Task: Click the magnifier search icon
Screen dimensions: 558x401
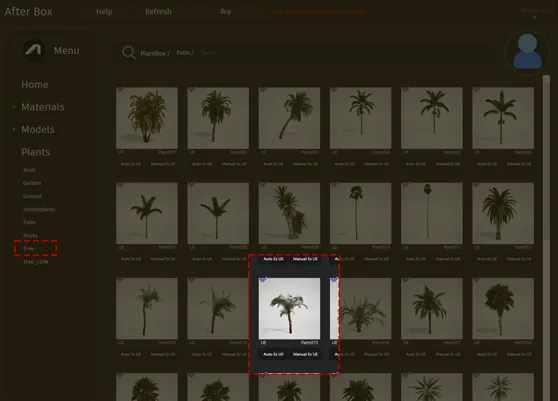Action: pos(128,53)
